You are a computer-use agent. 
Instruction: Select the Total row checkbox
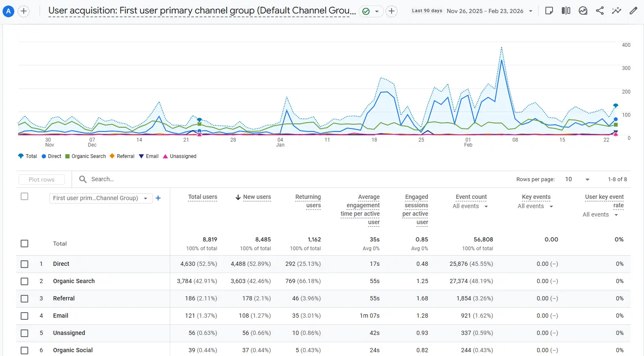click(24, 244)
